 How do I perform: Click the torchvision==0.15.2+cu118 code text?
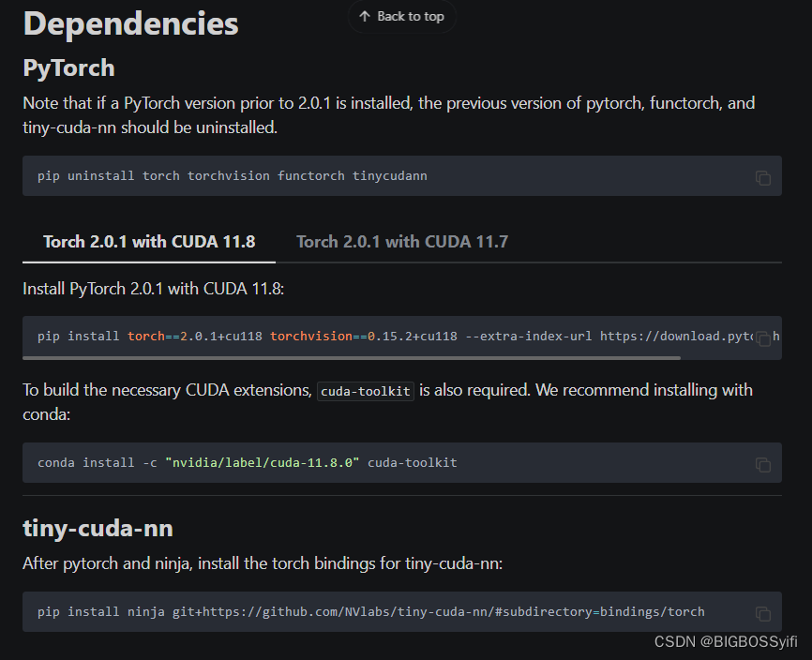point(364,337)
